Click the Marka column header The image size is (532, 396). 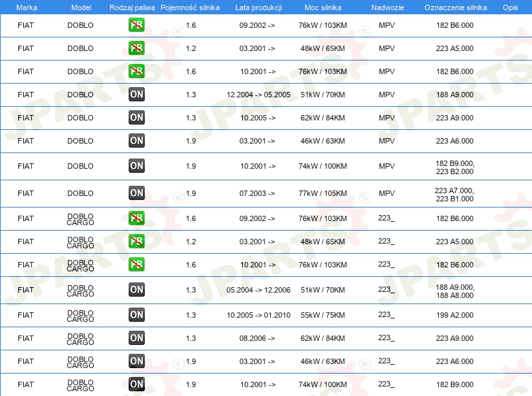pos(27,7)
